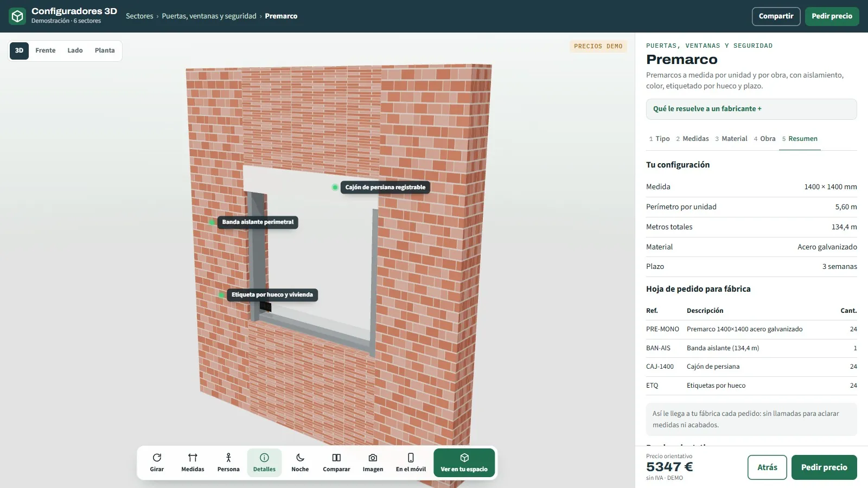This screenshot has height=488, width=868.
Task: Click Pedir precio in the bottom bar
Action: pyautogui.click(x=824, y=467)
